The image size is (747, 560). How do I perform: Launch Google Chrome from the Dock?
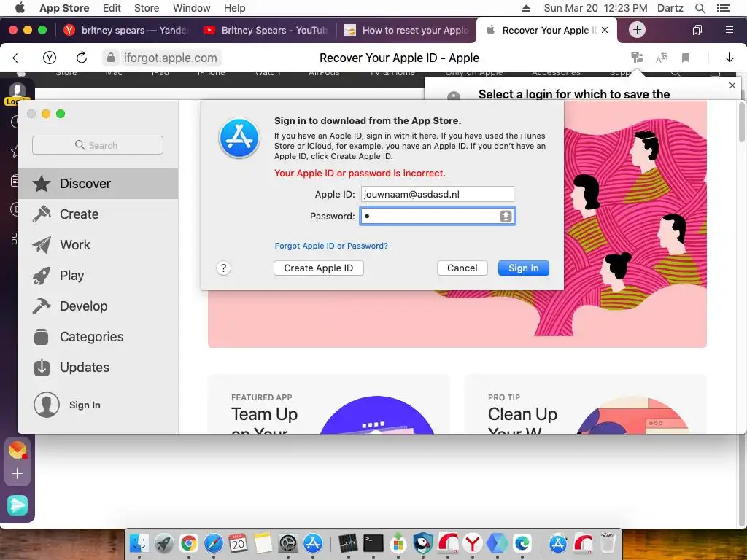189,542
